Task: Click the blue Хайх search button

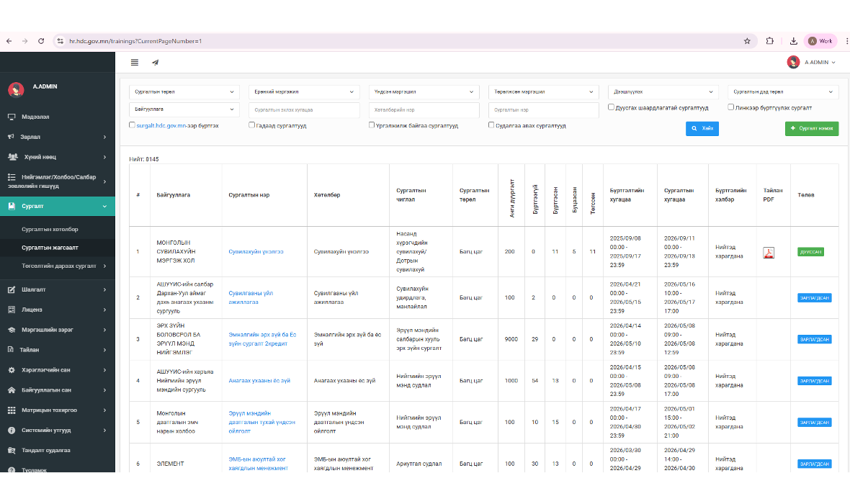Action: click(x=702, y=128)
